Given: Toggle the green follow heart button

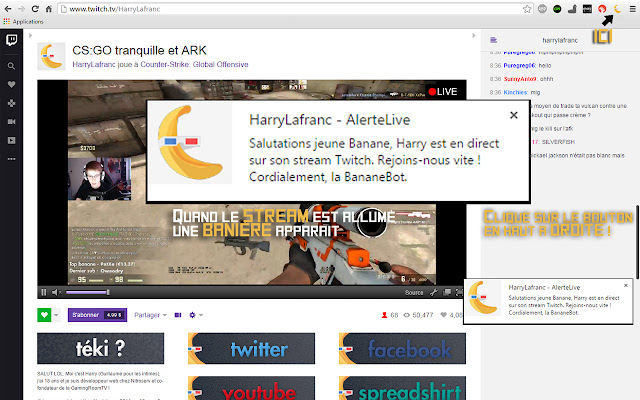Looking at the screenshot, I should click(44, 315).
